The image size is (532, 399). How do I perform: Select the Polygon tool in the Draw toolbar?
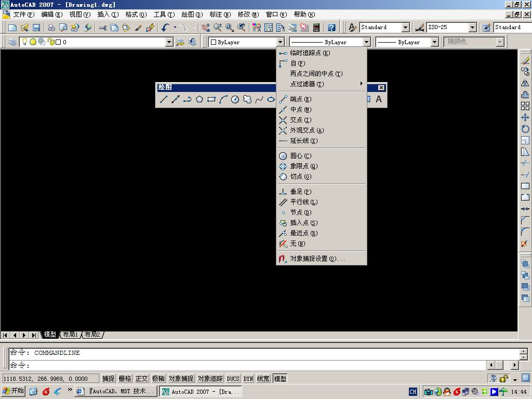[199, 99]
